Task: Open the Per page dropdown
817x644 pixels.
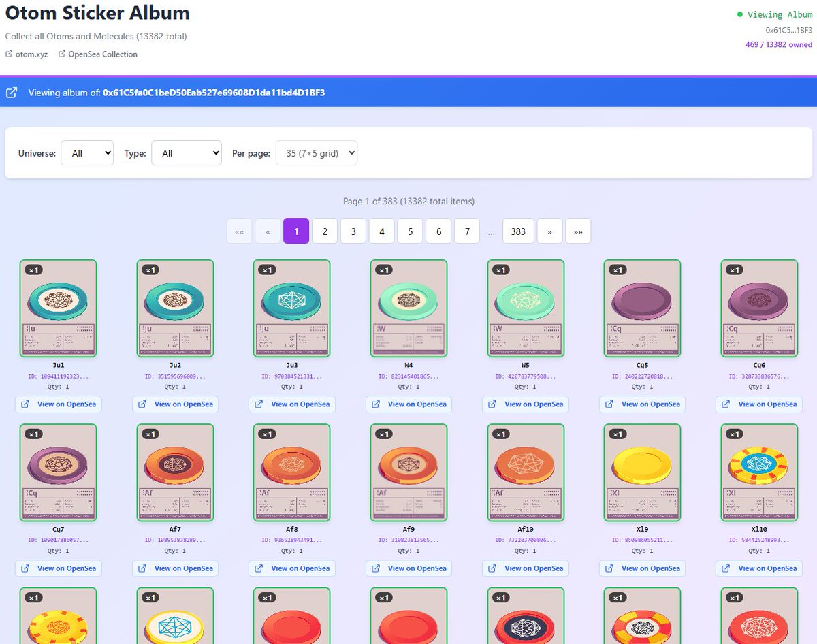Action: pos(317,153)
